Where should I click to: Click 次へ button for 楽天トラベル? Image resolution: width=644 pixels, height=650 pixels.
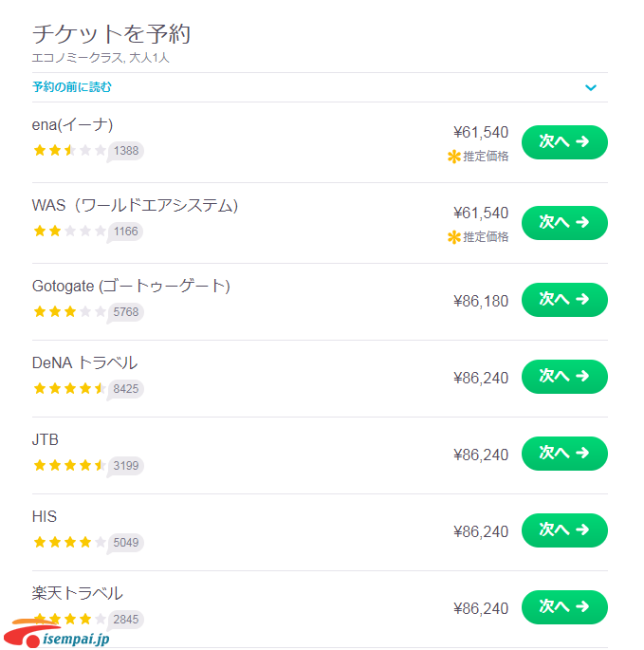pos(564,607)
